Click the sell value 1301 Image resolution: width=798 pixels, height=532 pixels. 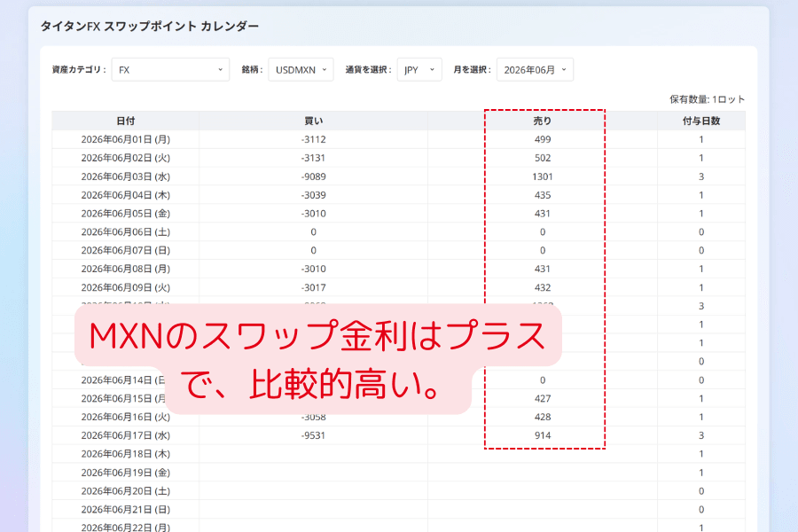click(x=543, y=176)
